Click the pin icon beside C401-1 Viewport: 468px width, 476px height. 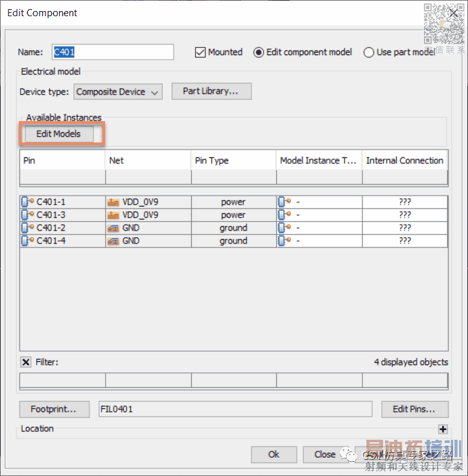pos(27,202)
